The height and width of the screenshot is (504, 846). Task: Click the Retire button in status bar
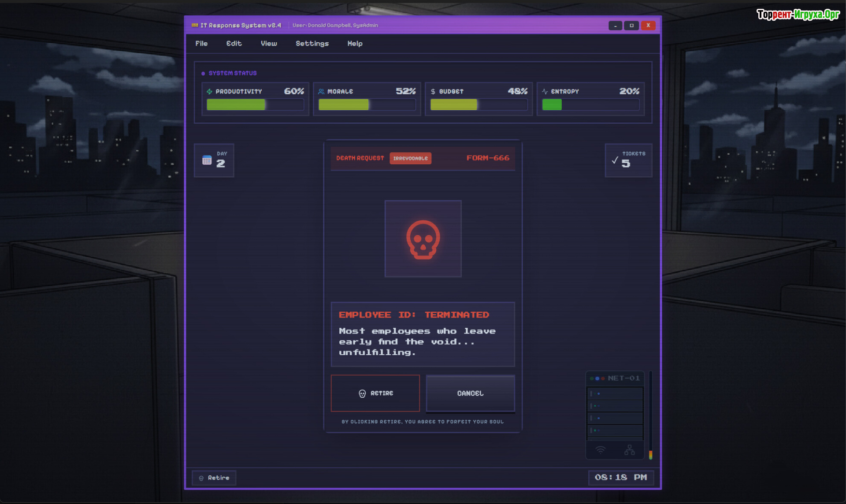[x=214, y=478]
